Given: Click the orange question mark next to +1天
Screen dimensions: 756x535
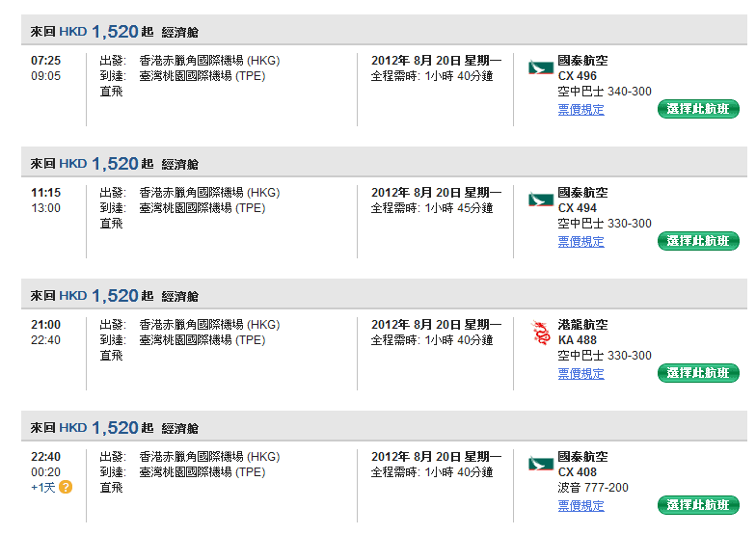Looking at the screenshot, I should point(66,487).
